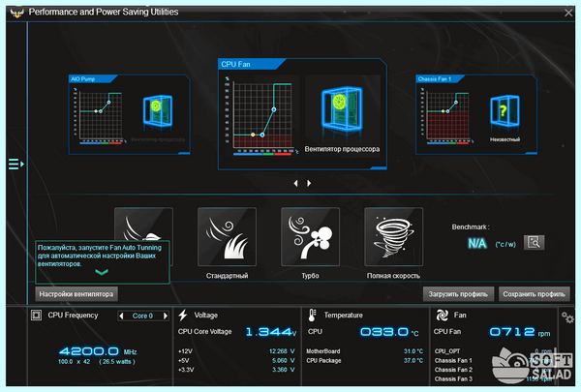This screenshot has height=392, width=581.
Task: Click the Неизвестный label in Chassis Fan 1 card
Action: [505, 139]
